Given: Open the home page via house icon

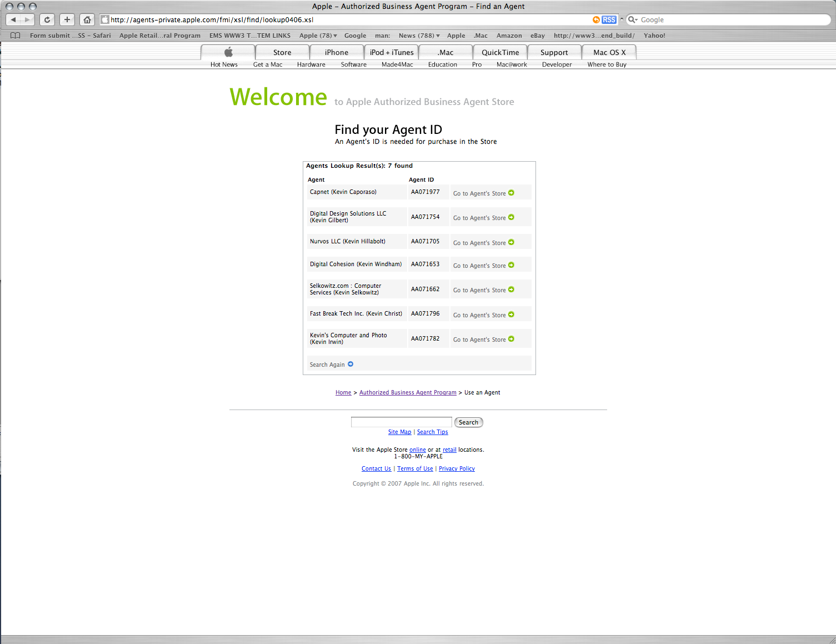Looking at the screenshot, I should [87, 19].
